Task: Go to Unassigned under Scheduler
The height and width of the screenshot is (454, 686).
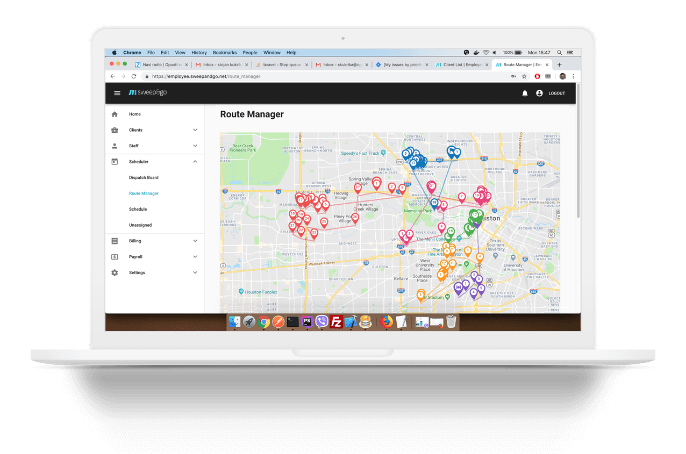Action: click(140, 225)
